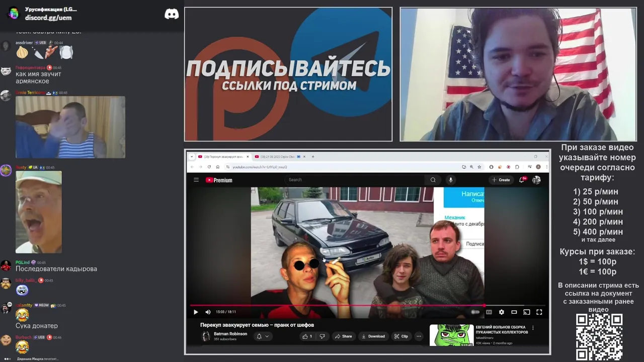
Task: Expand the subscription notification bell dropdown
Action: point(263,336)
